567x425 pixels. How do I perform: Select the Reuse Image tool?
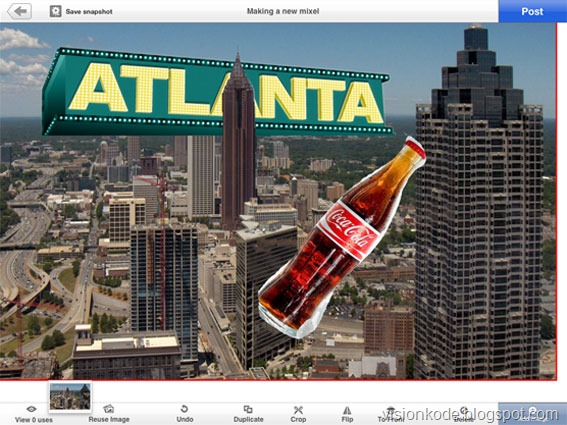pyautogui.click(x=109, y=413)
